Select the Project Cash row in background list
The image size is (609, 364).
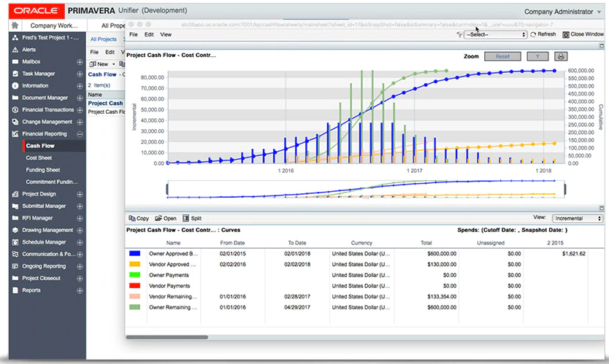[x=106, y=104]
